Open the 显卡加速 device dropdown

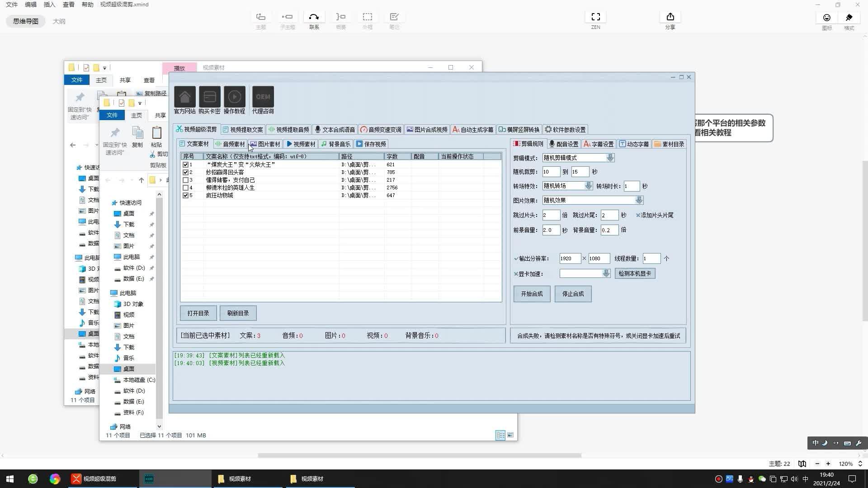pos(606,273)
